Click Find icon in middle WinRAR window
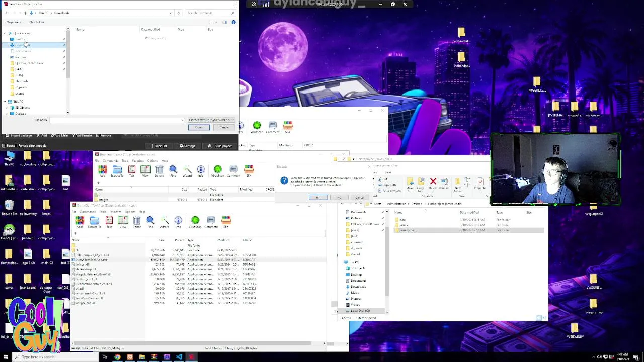Image resolution: width=644 pixels, height=362 pixels. [173, 171]
